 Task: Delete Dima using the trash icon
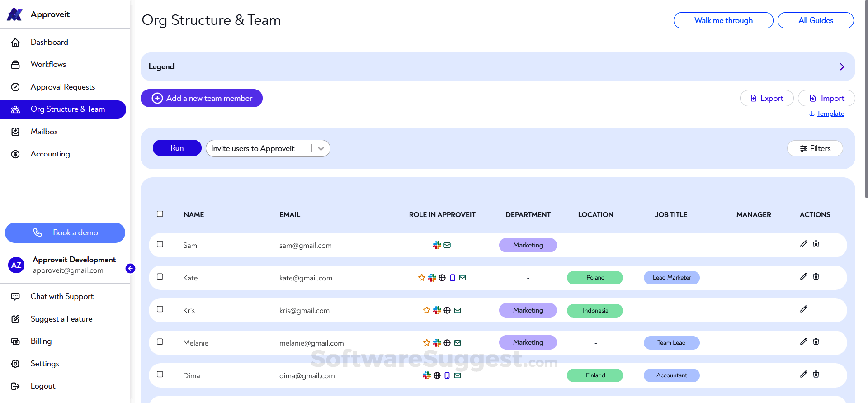[x=816, y=374]
